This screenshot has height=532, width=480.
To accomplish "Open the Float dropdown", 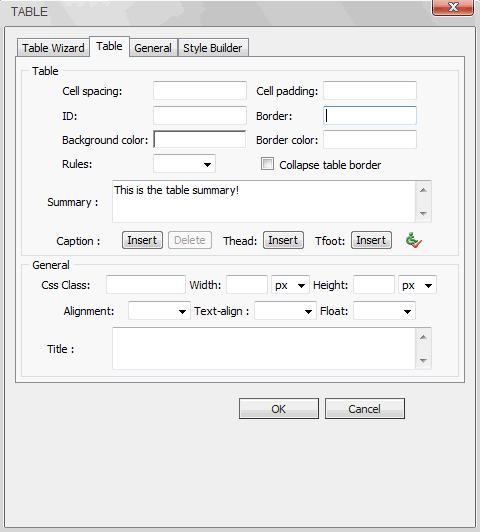I will pos(385,311).
